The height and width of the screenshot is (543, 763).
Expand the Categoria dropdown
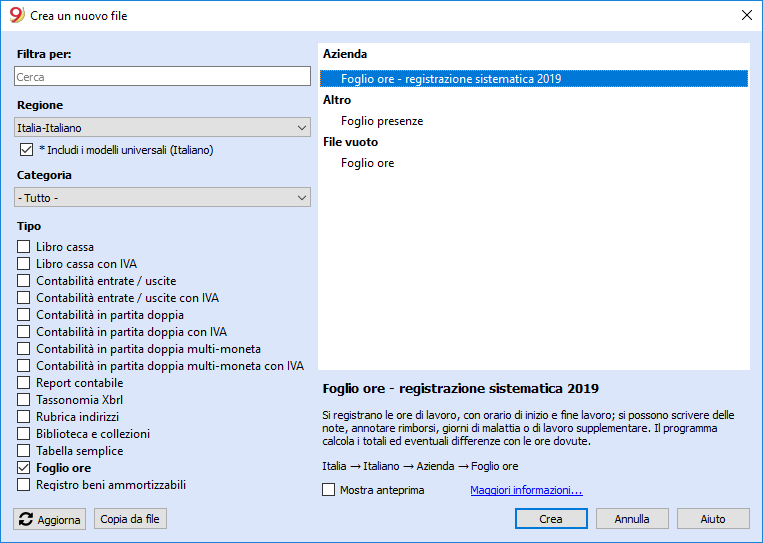(162, 198)
